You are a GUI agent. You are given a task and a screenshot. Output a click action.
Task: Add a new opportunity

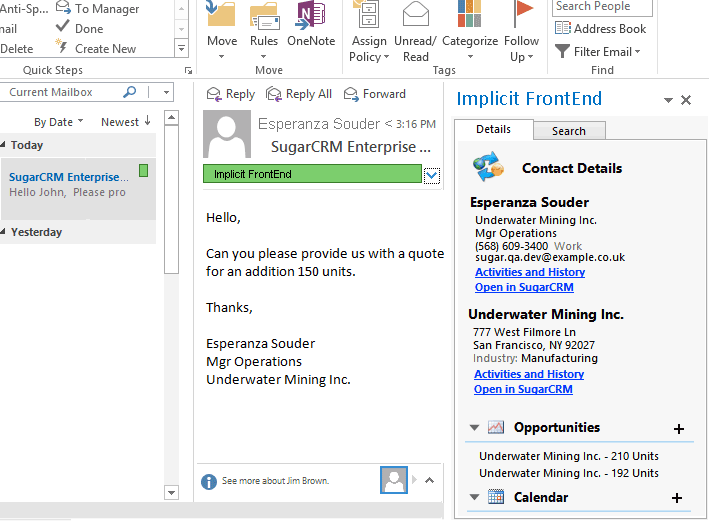coord(679,429)
